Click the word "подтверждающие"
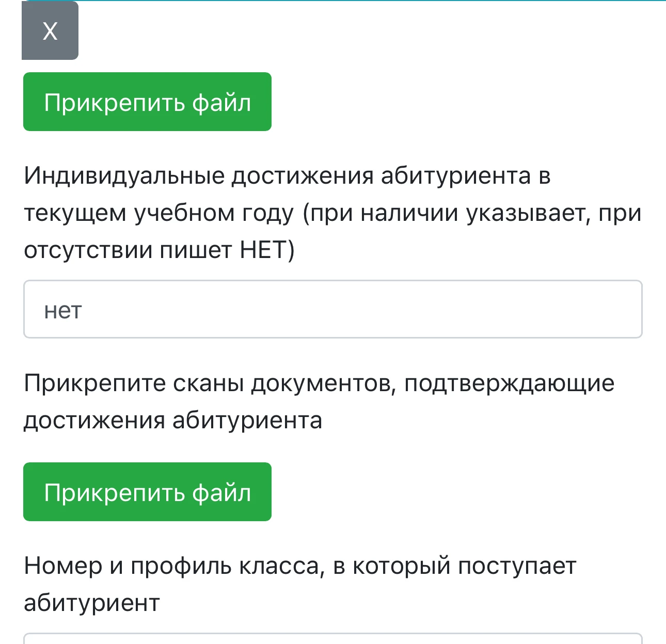The width and height of the screenshot is (666, 644). tap(509, 383)
